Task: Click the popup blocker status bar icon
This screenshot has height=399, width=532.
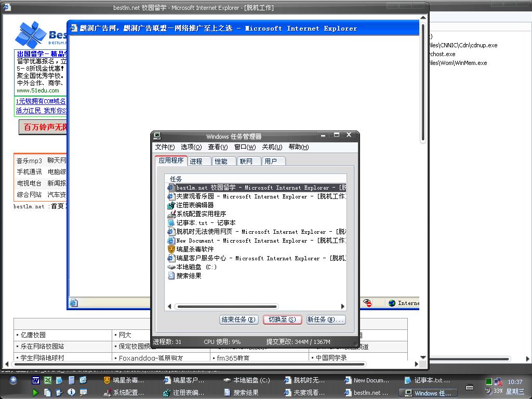Action: [367, 303]
